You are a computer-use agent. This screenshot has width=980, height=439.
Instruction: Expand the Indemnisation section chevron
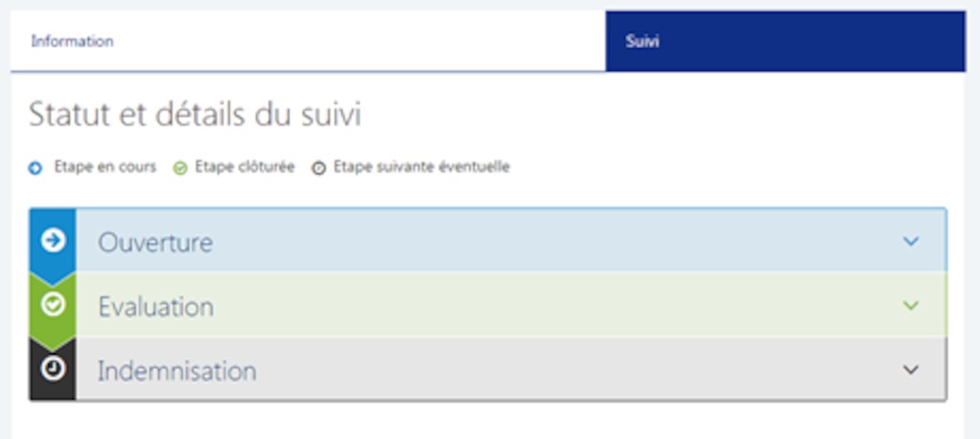pos(911,370)
